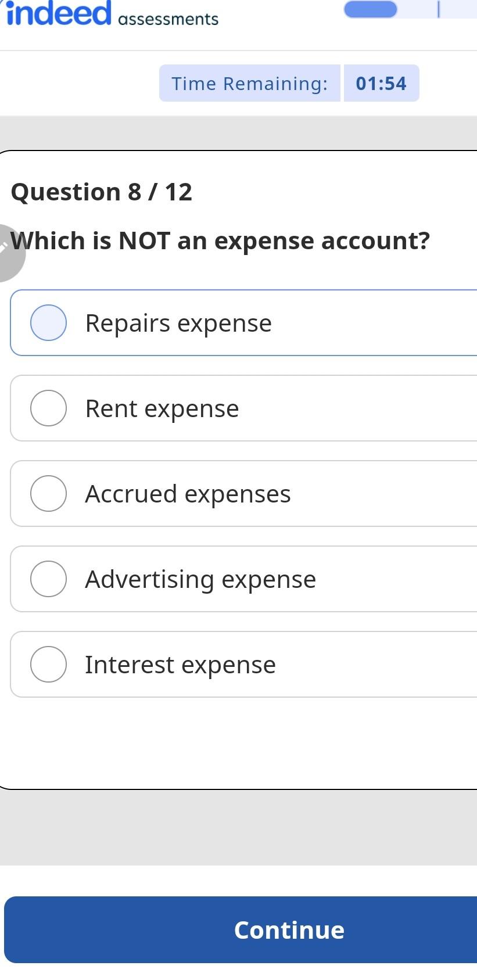
Task: Mark the Advertising expense radio button
Action: tap(48, 579)
